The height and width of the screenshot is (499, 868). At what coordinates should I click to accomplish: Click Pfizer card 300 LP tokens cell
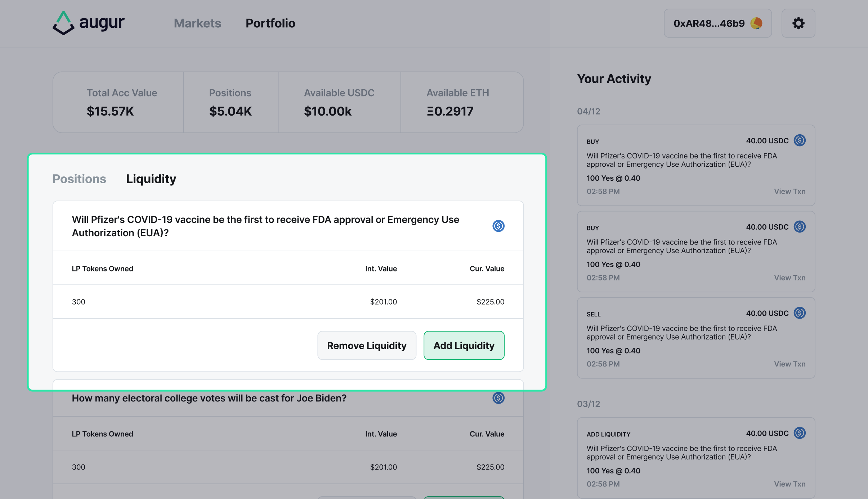[x=79, y=302]
